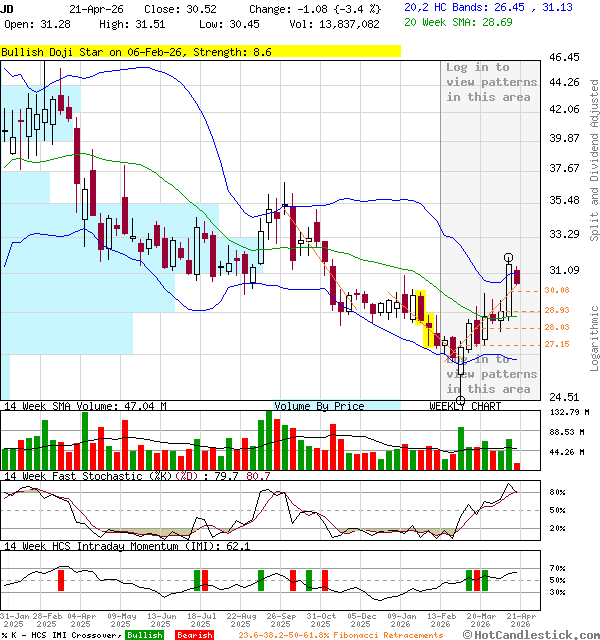
Task: Click the latest red weekly candlestick
Action: coord(516,276)
